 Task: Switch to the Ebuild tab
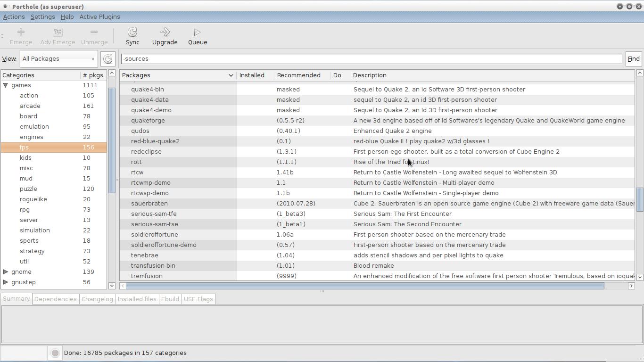170,299
